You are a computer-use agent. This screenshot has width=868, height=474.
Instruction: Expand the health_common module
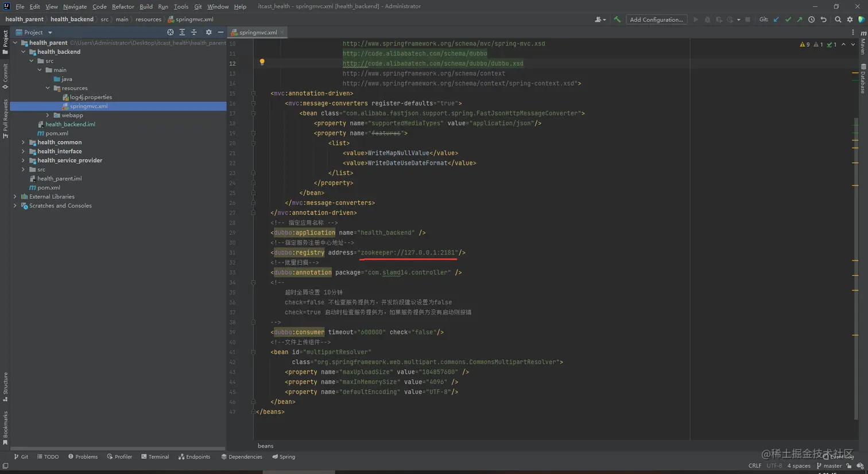coord(24,142)
